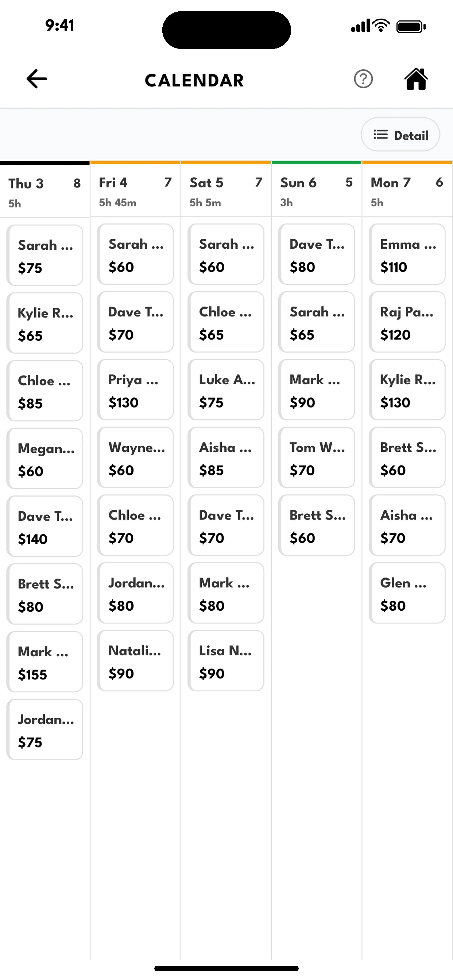The width and height of the screenshot is (453, 980).
Task: Open Lisa N... $90 appointment
Action: tap(226, 661)
